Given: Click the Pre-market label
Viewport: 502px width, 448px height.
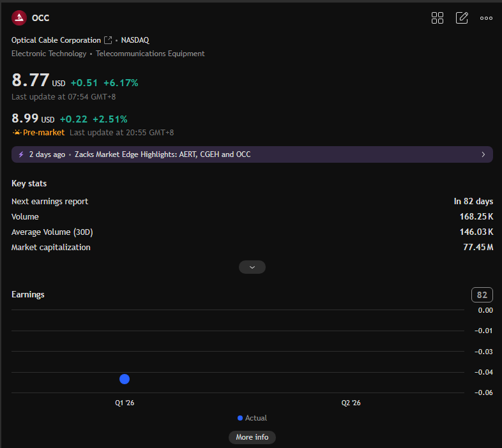Looking at the screenshot, I should click(x=43, y=133).
